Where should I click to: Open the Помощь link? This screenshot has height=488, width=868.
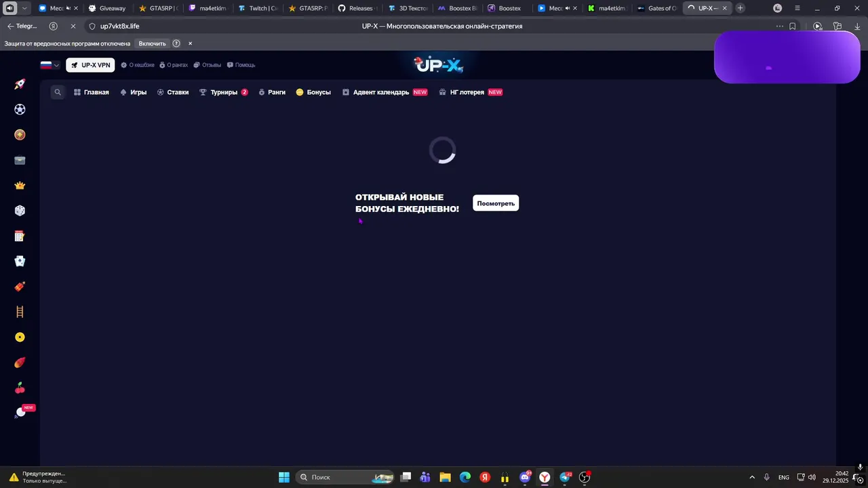point(241,65)
